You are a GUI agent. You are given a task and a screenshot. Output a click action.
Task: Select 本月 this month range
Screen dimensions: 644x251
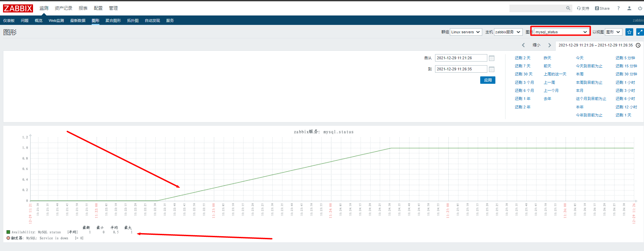(580, 91)
